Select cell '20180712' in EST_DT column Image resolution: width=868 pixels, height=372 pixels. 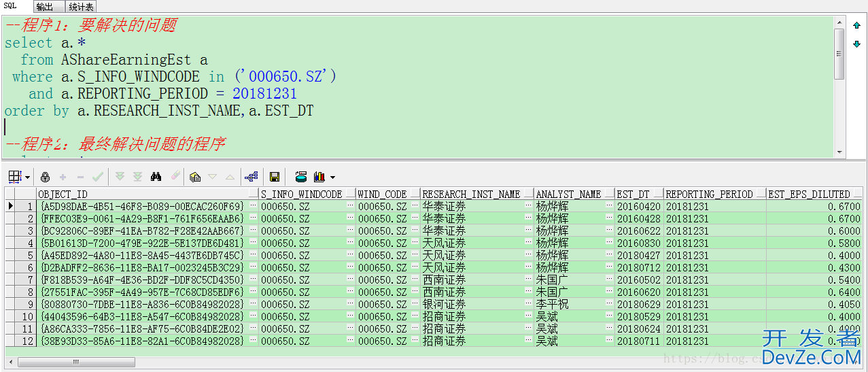pos(639,267)
